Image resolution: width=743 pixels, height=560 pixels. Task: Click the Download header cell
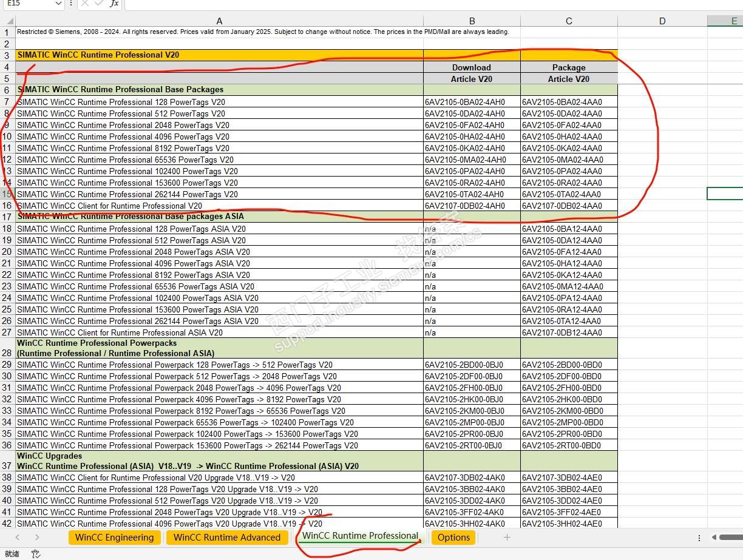pyautogui.click(x=472, y=67)
